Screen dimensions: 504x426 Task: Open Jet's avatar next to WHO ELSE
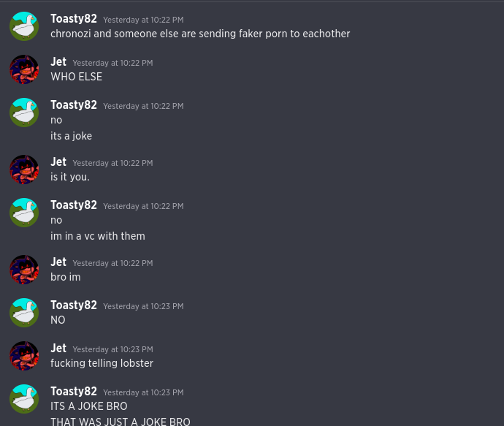click(x=24, y=69)
